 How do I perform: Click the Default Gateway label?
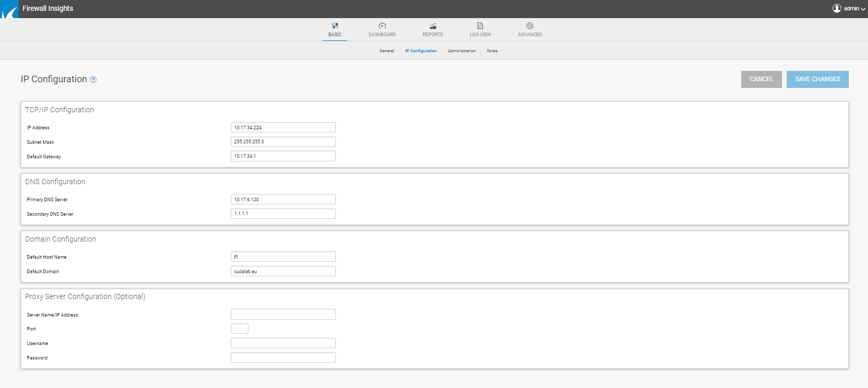click(x=44, y=157)
